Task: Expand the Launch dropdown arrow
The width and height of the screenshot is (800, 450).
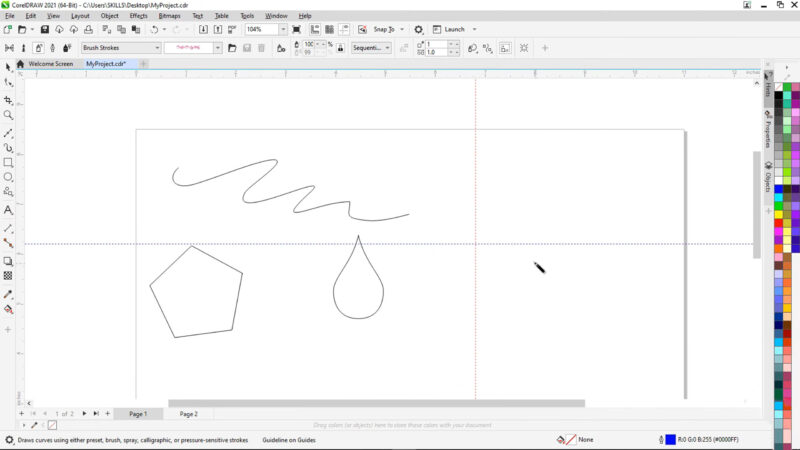Action: (474, 30)
